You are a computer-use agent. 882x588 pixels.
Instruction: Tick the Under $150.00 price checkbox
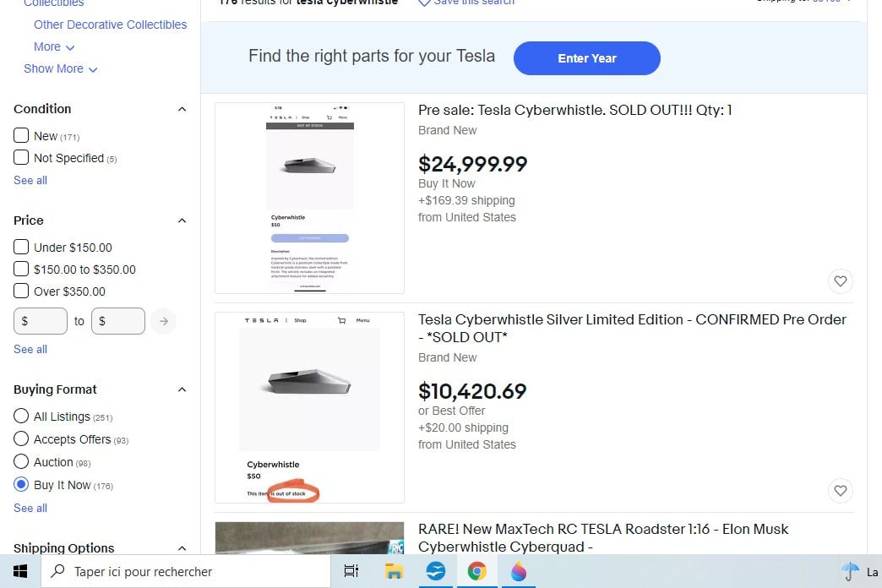pyautogui.click(x=22, y=248)
